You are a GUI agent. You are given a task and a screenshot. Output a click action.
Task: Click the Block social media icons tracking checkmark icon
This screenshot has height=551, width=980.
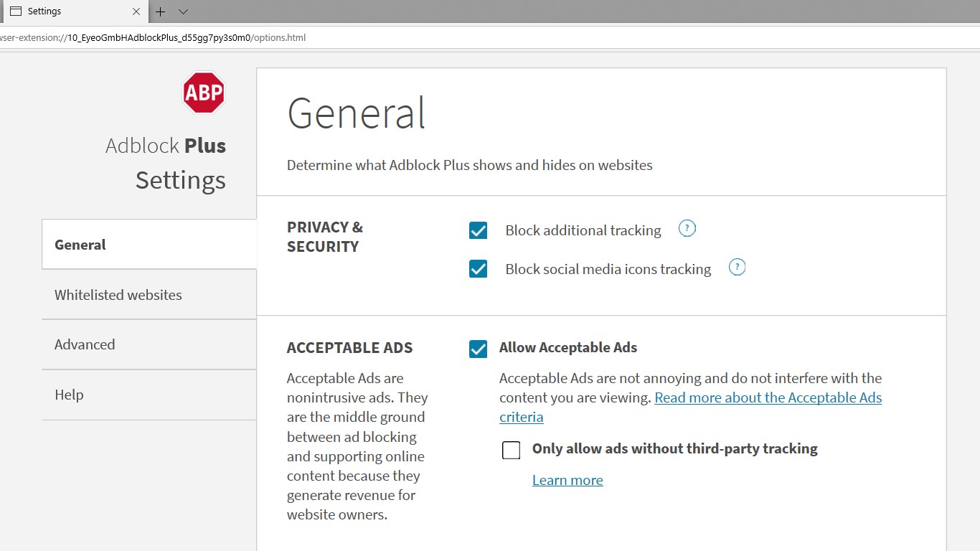click(x=478, y=268)
